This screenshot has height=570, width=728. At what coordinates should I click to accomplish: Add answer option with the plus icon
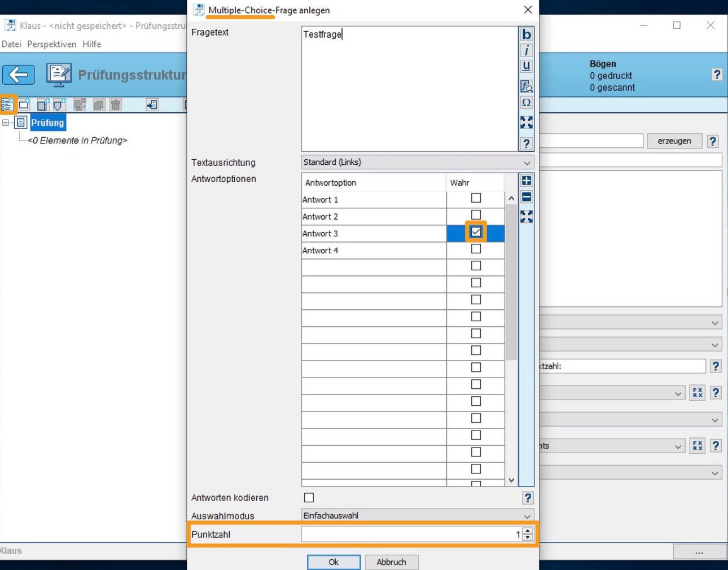[x=526, y=181]
